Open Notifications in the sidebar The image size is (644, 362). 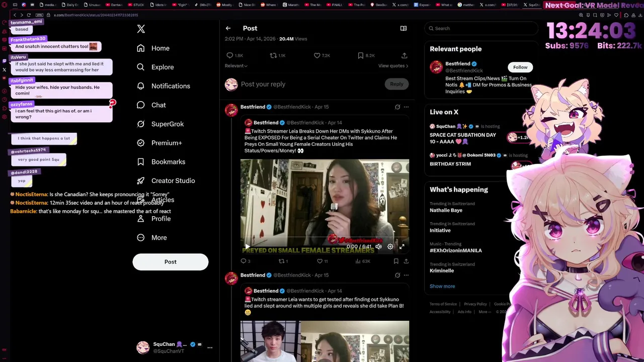[164, 86]
